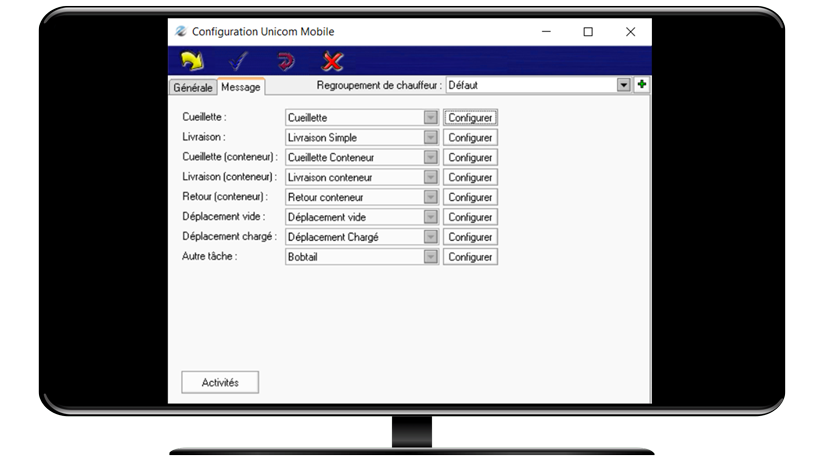Click the 'Regroupement de chauffeur :' label
The width and height of the screenshot is (827, 465).
point(379,85)
